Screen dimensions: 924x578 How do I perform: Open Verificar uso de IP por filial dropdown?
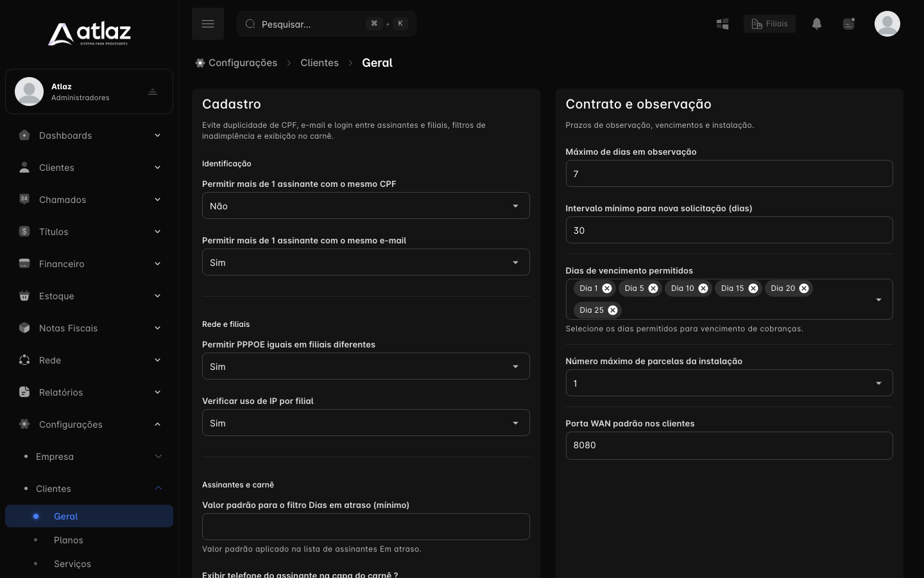click(366, 423)
